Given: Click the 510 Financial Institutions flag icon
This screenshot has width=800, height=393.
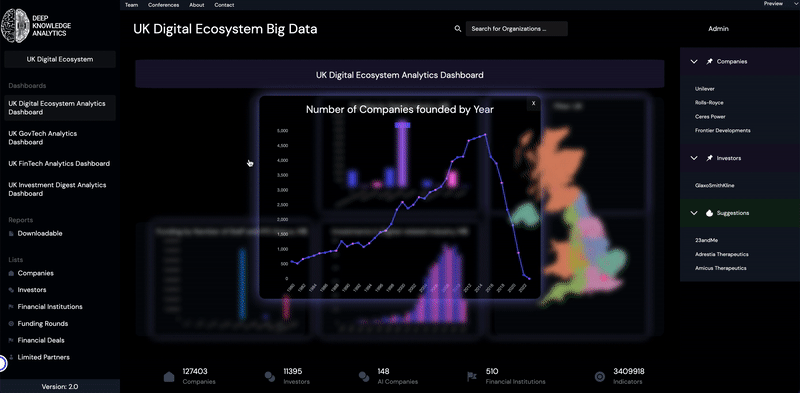Looking at the screenshot, I should click(x=472, y=377).
